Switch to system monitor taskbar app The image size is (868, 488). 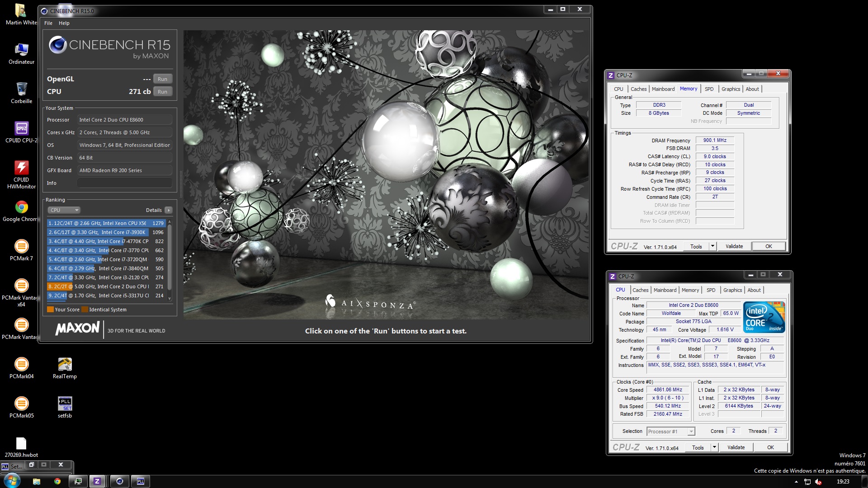coord(78,481)
